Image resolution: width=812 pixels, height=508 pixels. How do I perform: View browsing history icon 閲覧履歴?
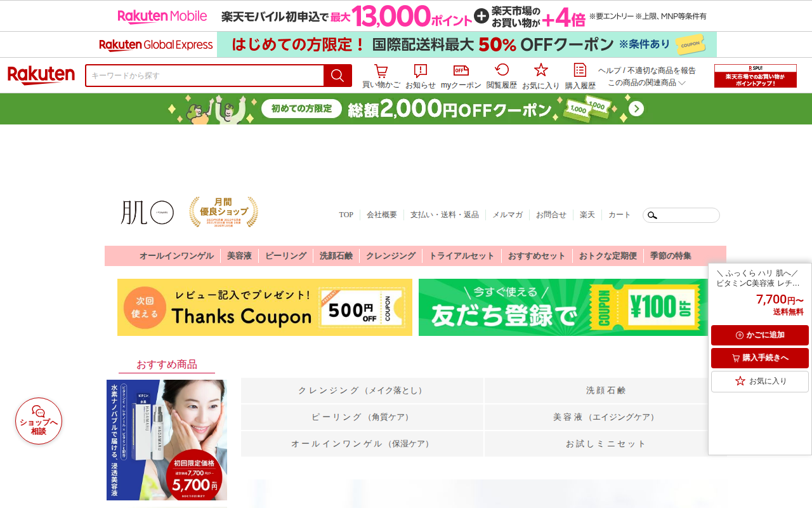pyautogui.click(x=502, y=76)
